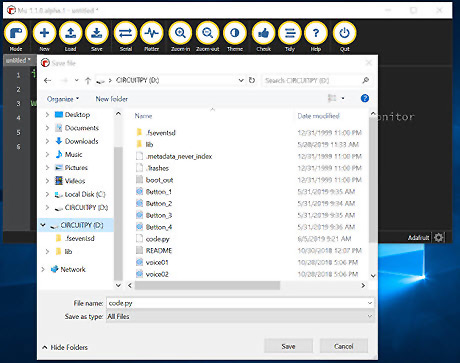Click the Tidy code icon

(x=290, y=33)
